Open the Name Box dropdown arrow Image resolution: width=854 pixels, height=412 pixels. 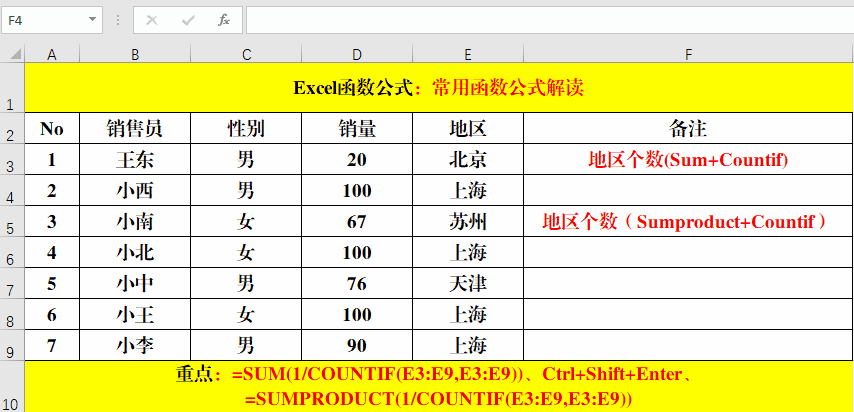point(92,20)
